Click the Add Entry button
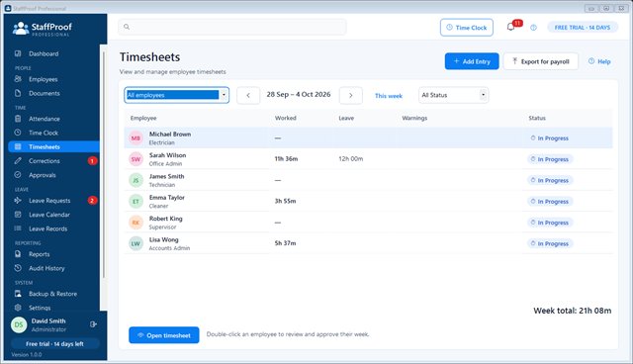 tap(472, 61)
